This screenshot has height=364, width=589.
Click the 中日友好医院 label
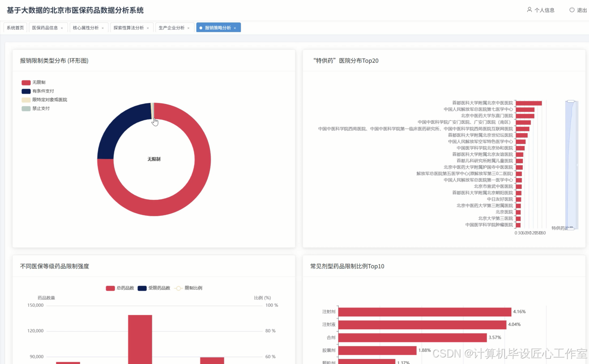click(500, 199)
